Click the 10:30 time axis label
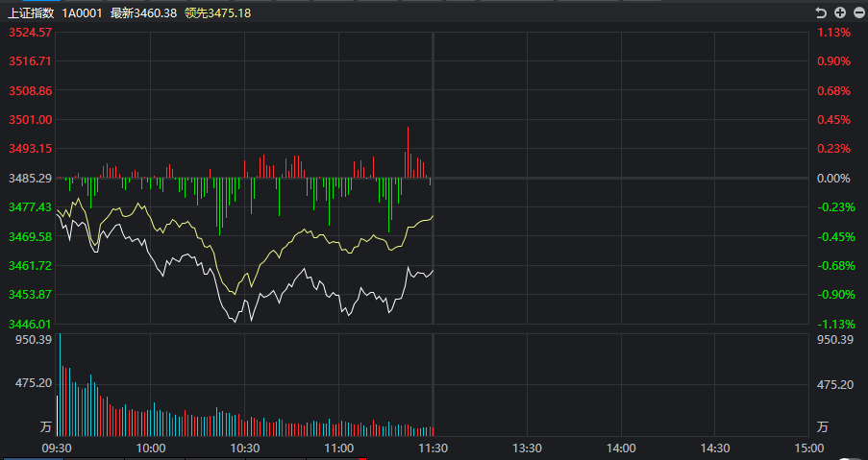Image resolution: width=868 pixels, height=460 pixels. 245,448
